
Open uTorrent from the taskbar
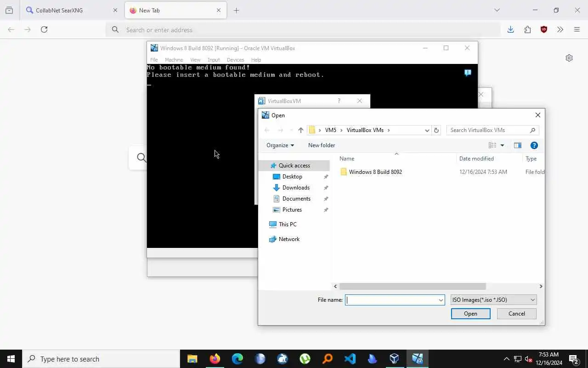305,359
